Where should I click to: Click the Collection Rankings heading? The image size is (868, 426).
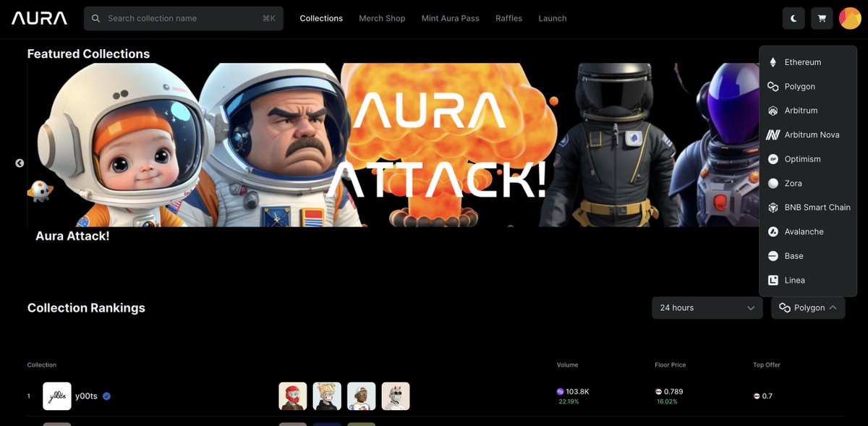[x=86, y=308]
